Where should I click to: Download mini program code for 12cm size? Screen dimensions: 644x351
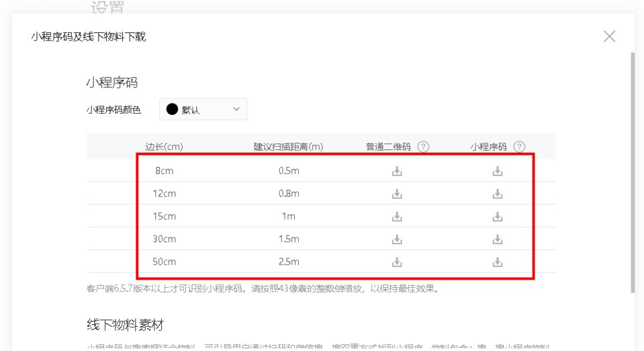tap(497, 194)
